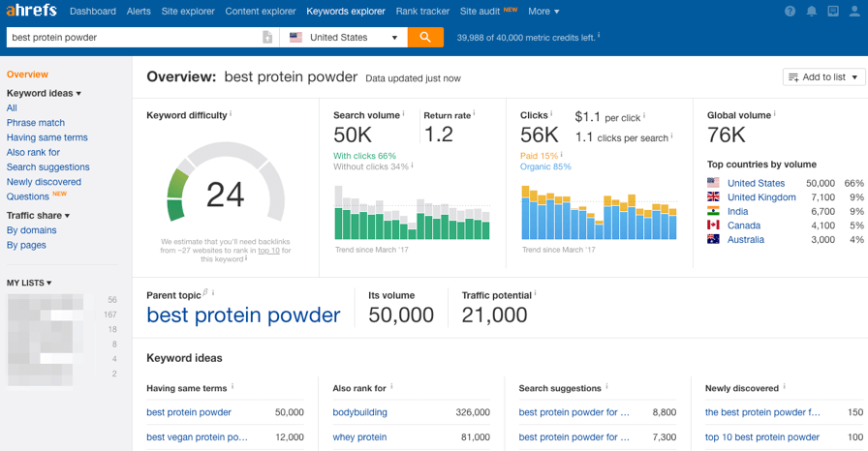Click the info icon next to Clicks
868x451 pixels.
pyautogui.click(x=551, y=113)
